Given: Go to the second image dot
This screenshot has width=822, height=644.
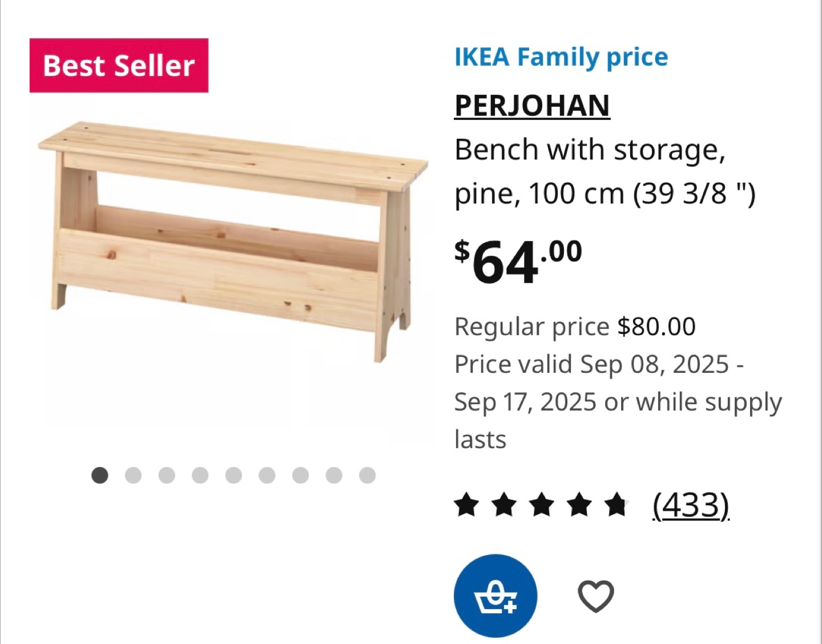Looking at the screenshot, I should click(133, 475).
